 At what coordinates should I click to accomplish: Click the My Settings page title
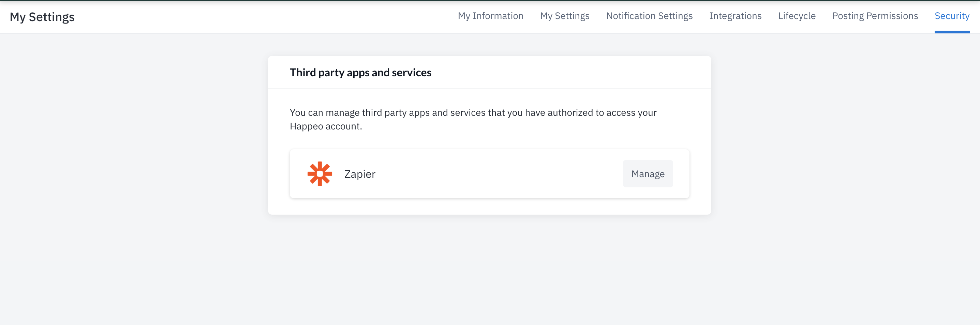[42, 17]
